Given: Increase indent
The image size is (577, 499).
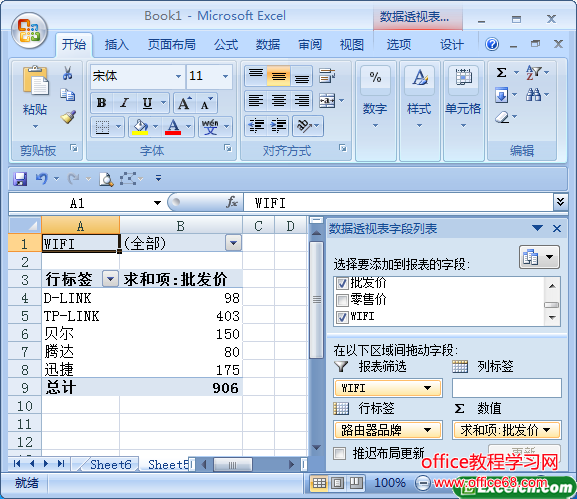Looking at the screenshot, I should [279, 125].
